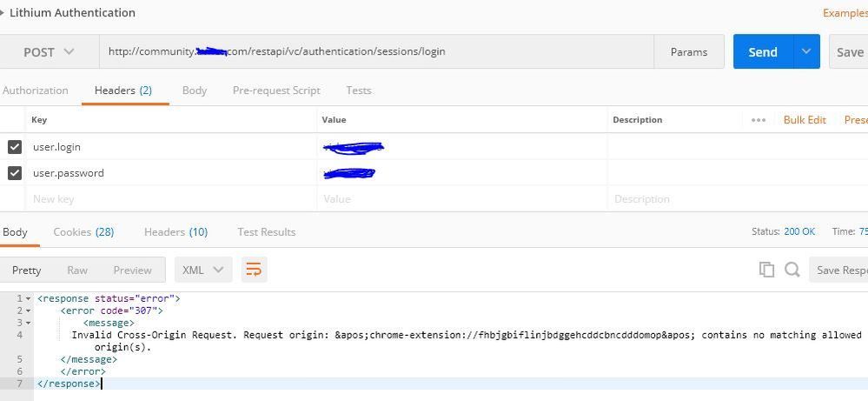Open the XML format dropdown
The image size is (868, 401).
click(x=203, y=270)
